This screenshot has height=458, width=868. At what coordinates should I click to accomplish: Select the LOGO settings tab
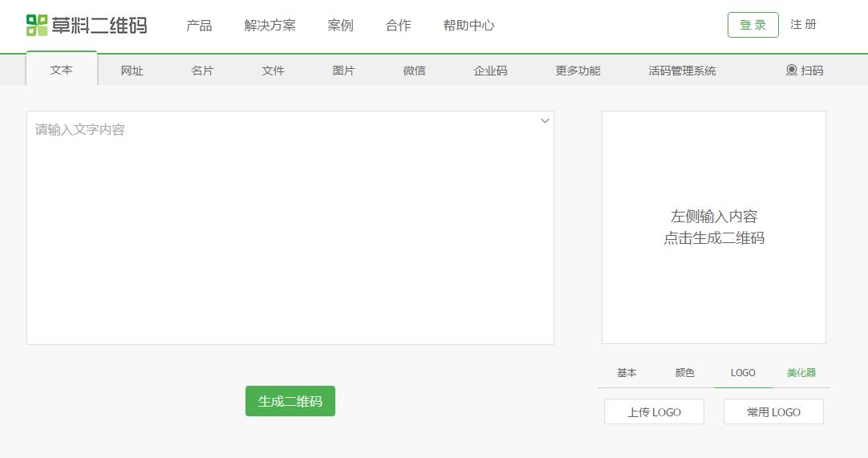(743, 373)
